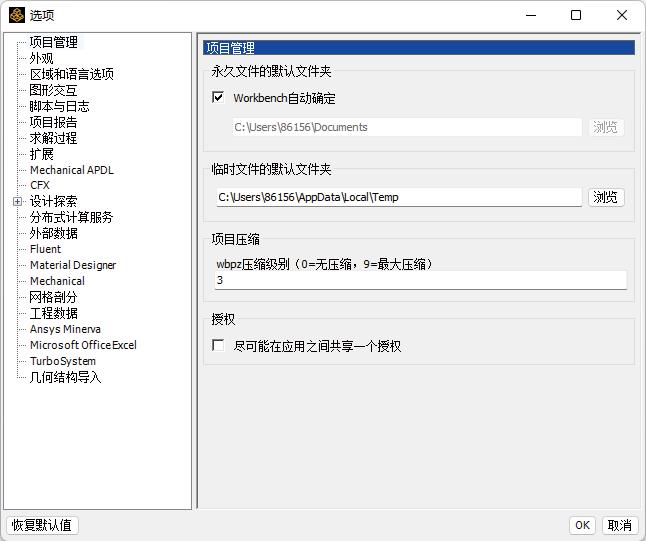Click the temporary folder path field
Viewport: 646px width, 541px height.
coord(399,197)
